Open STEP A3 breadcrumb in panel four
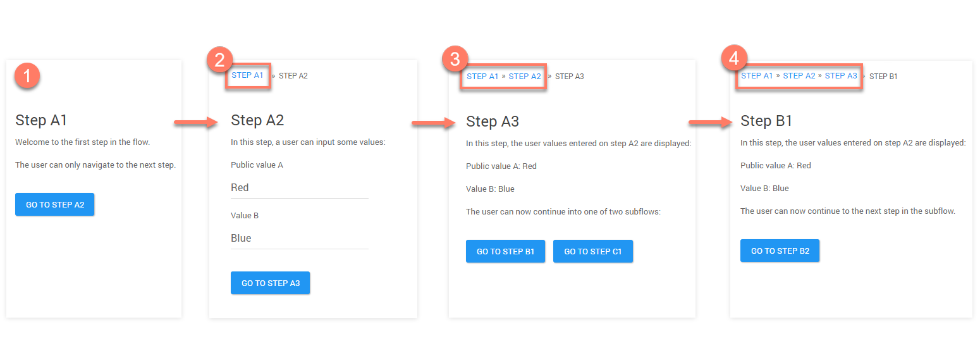980x348 pixels. [841, 76]
